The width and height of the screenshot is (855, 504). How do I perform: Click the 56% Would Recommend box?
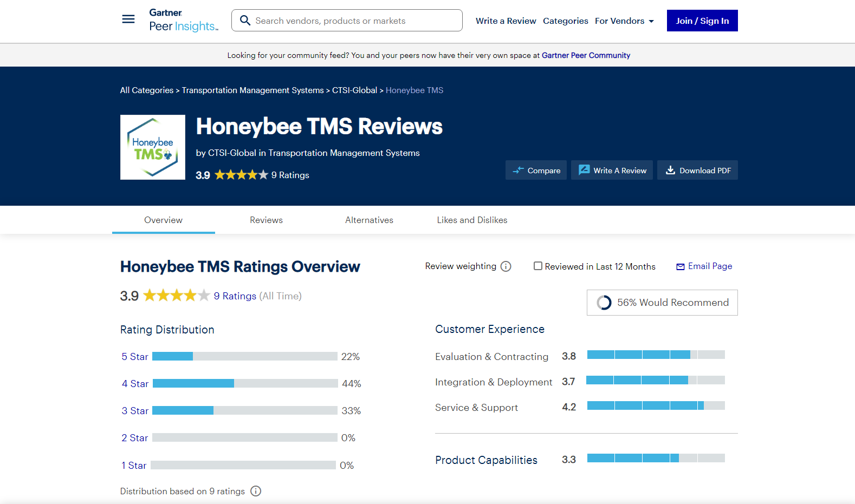pyautogui.click(x=662, y=303)
